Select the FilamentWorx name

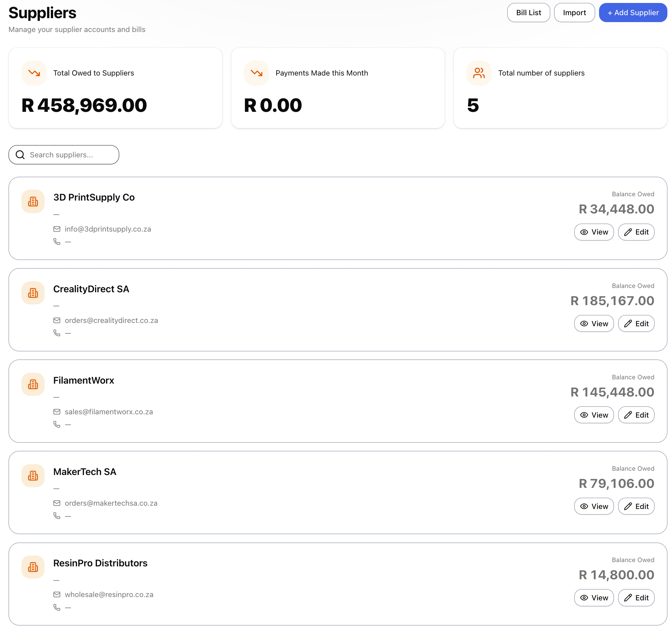click(x=84, y=380)
